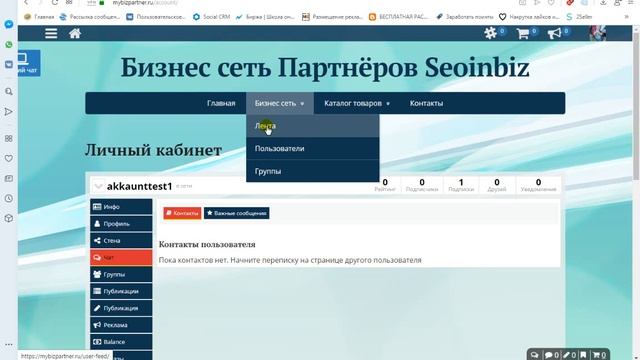Open 'Группы' in the account sidebar

(x=121, y=274)
